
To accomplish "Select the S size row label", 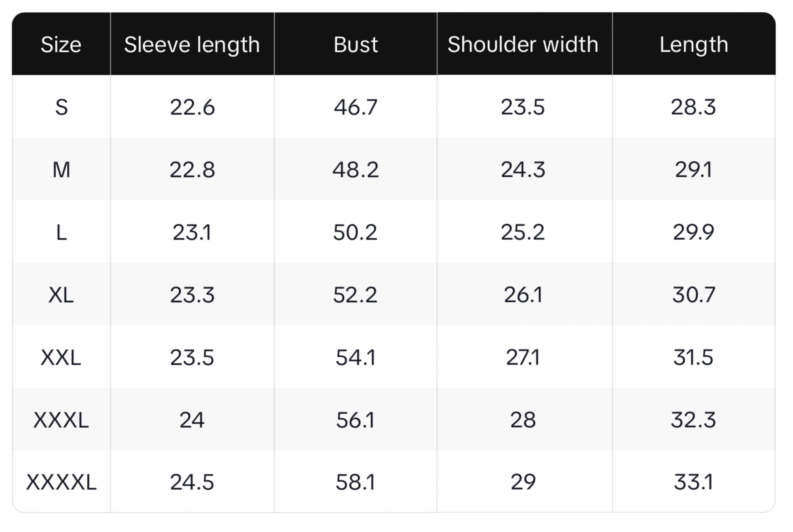I will click(61, 107).
